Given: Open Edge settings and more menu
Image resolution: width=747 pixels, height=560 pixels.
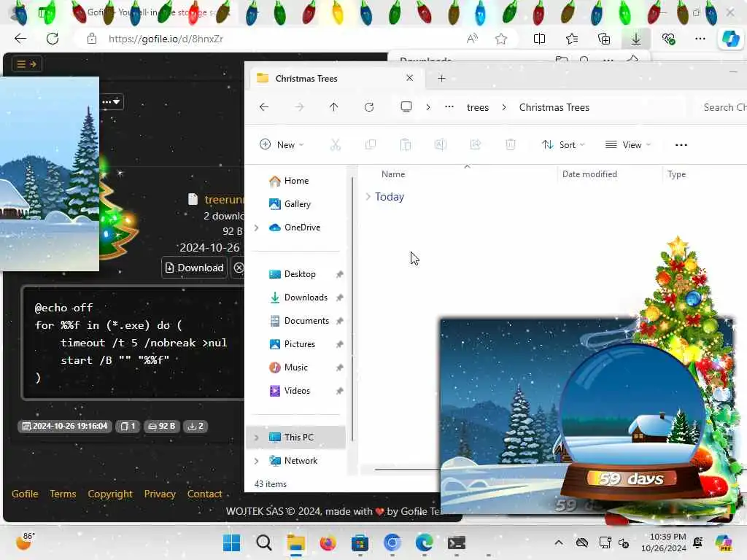Looking at the screenshot, I should tap(700, 39).
